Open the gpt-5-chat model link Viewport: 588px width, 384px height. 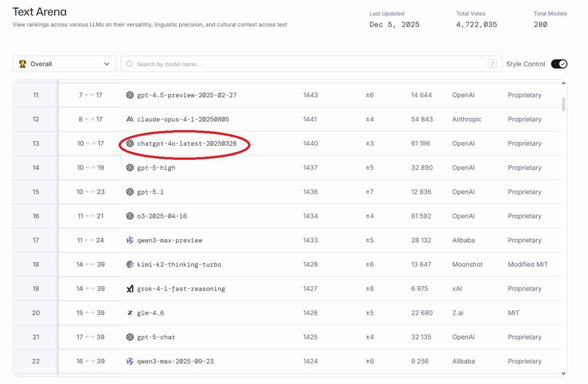click(156, 337)
